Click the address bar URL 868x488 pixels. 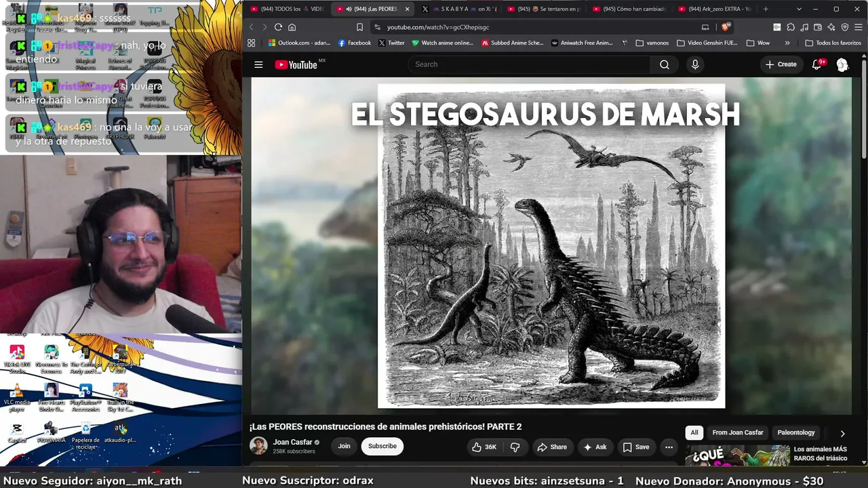[437, 27]
